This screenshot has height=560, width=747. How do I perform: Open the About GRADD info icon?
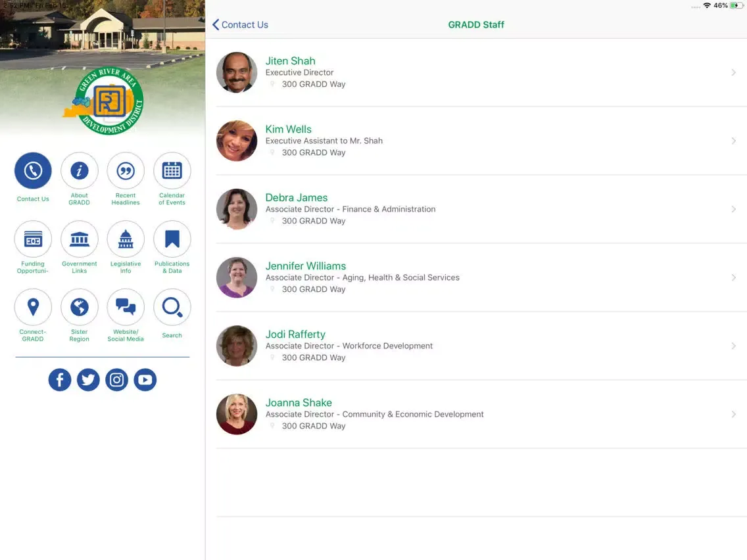pos(79,170)
